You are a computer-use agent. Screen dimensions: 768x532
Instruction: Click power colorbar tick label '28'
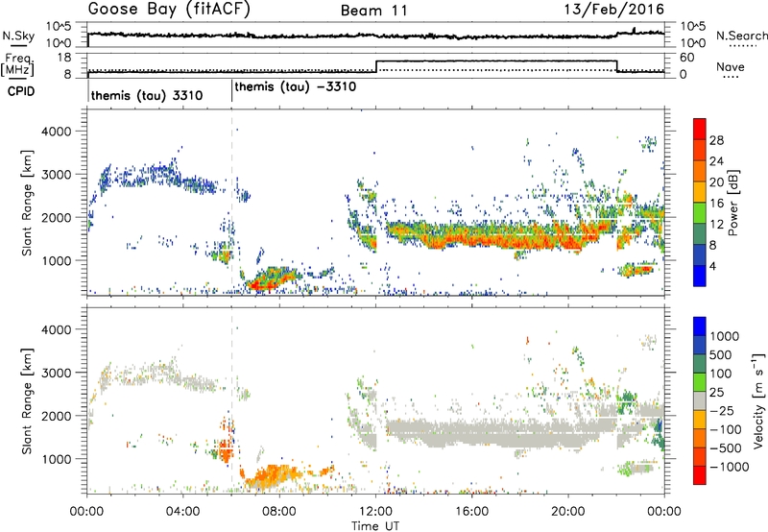(716, 140)
